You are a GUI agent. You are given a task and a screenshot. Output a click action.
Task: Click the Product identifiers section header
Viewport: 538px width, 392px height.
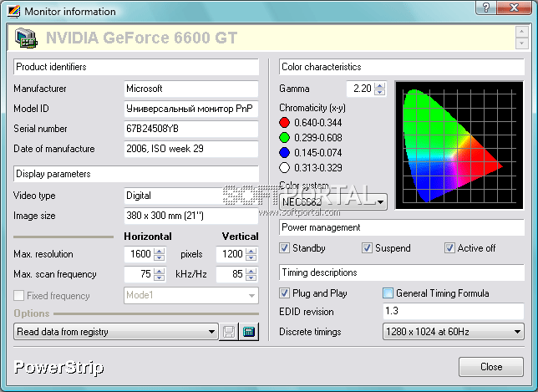[x=136, y=67]
